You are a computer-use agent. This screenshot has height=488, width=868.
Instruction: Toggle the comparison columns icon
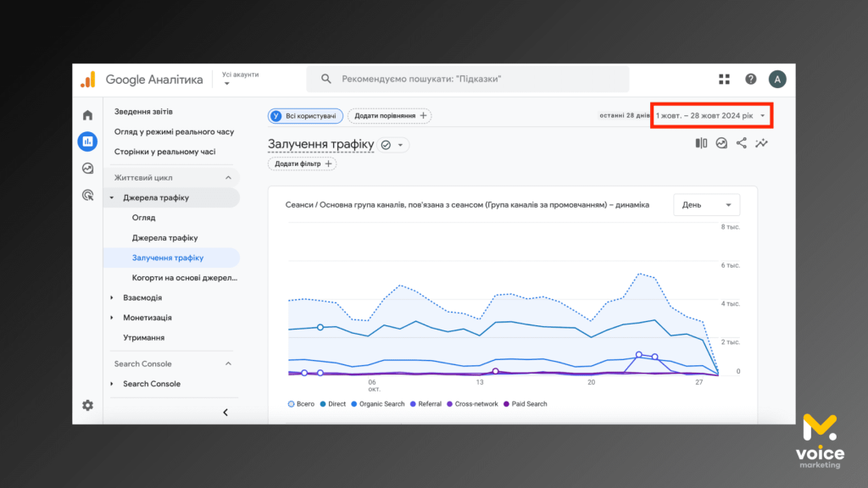point(701,143)
